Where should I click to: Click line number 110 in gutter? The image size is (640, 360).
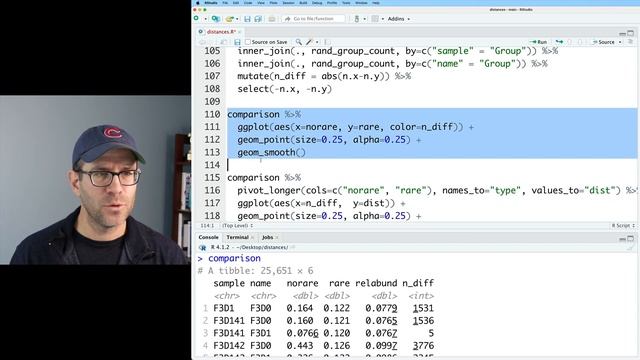212,114
